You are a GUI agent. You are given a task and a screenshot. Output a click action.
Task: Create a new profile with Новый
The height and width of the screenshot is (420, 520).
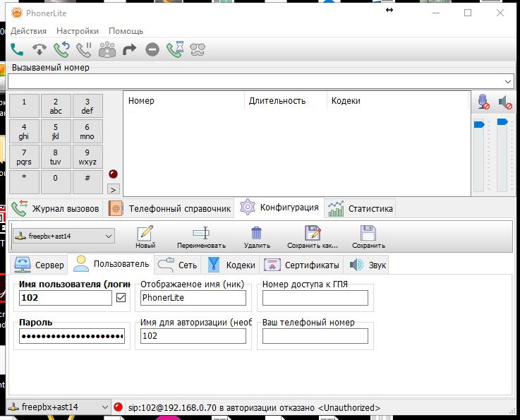click(x=145, y=237)
